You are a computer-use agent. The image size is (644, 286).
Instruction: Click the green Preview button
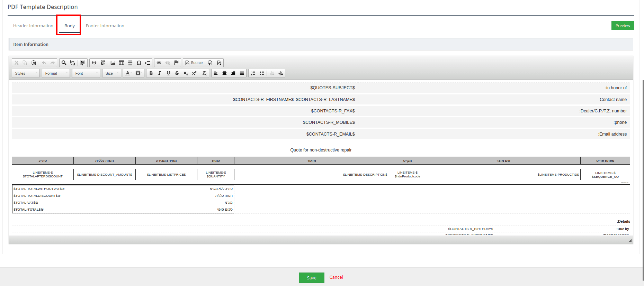click(623, 26)
